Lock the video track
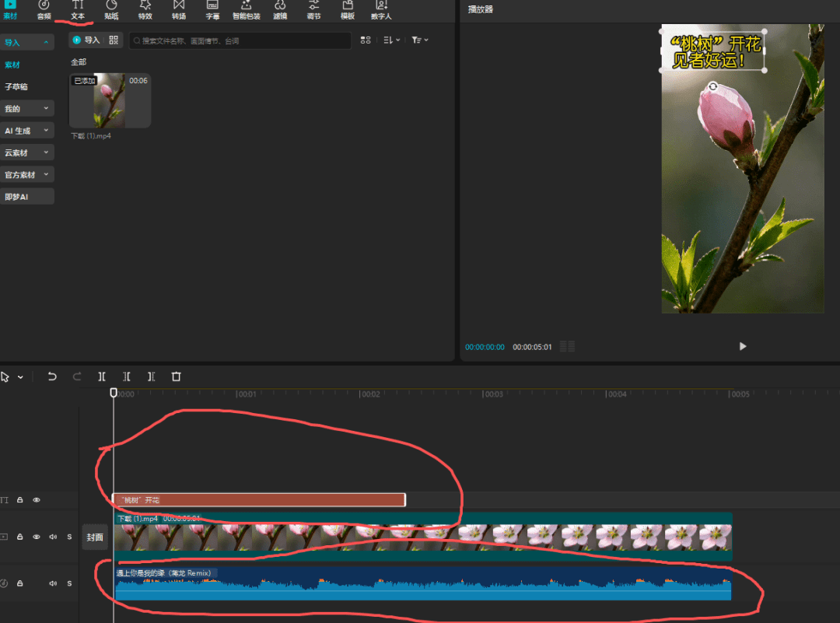Viewport: 840px width, 623px height. coord(20,537)
